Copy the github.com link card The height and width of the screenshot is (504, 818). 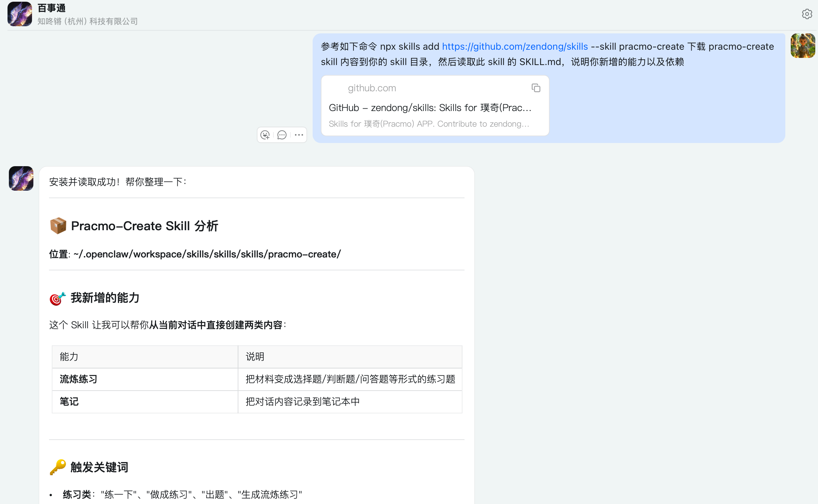536,88
